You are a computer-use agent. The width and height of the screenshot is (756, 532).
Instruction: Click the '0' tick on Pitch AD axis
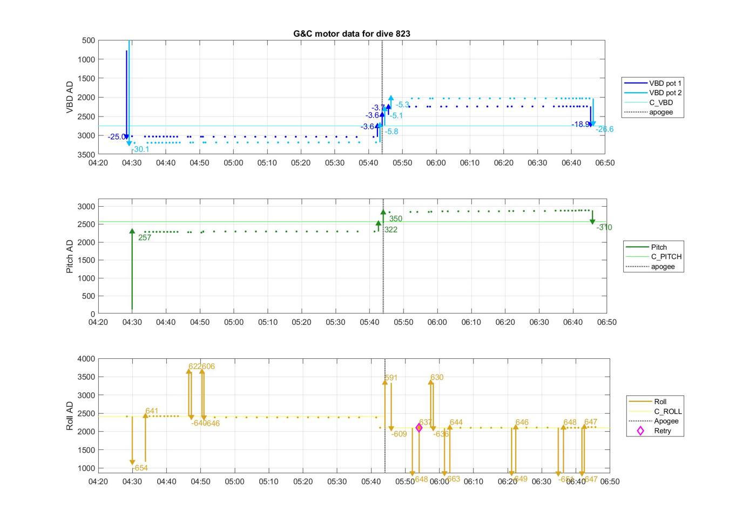pos(93,314)
